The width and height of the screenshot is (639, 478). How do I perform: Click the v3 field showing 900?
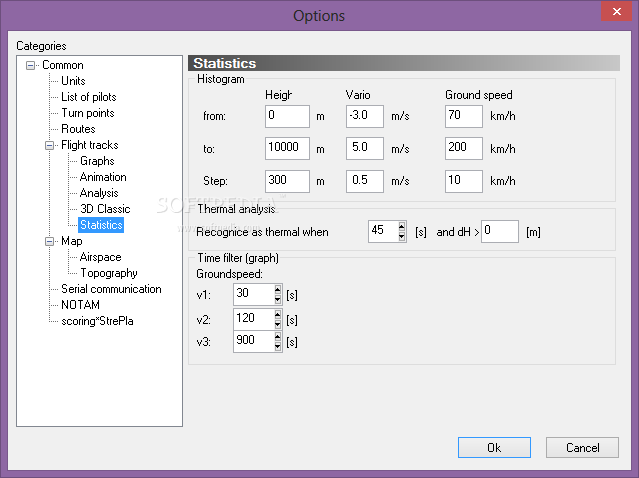[253, 341]
